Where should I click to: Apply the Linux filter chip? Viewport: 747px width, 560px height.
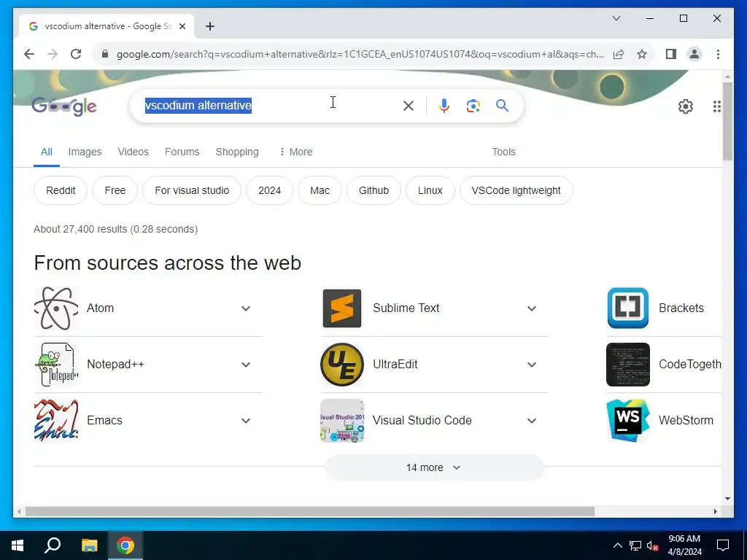point(430,190)
